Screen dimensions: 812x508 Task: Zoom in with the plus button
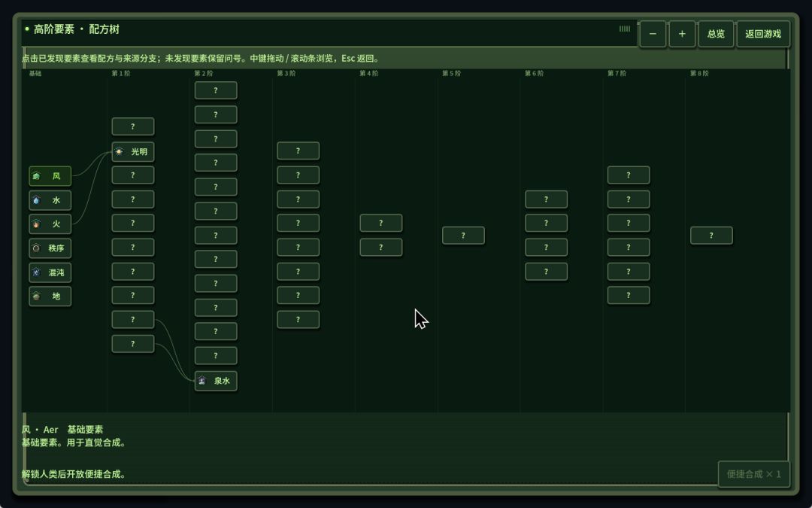click(x=682, y=34)
